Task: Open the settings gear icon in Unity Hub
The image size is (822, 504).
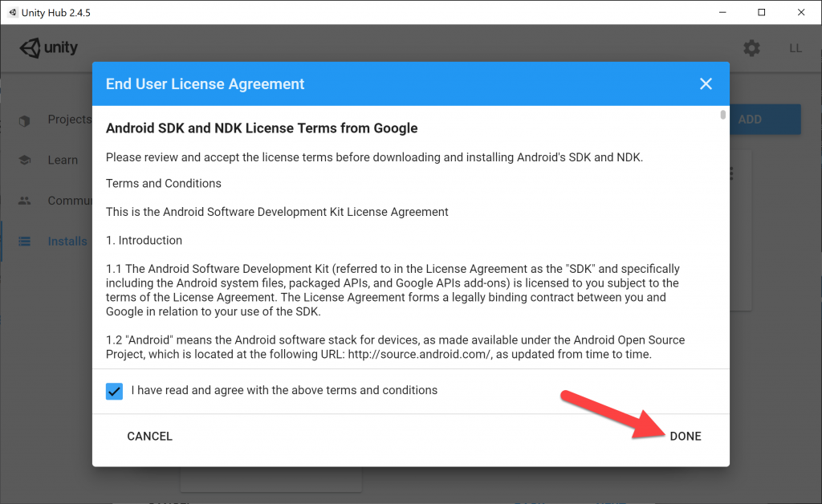Action: [751, 47]
